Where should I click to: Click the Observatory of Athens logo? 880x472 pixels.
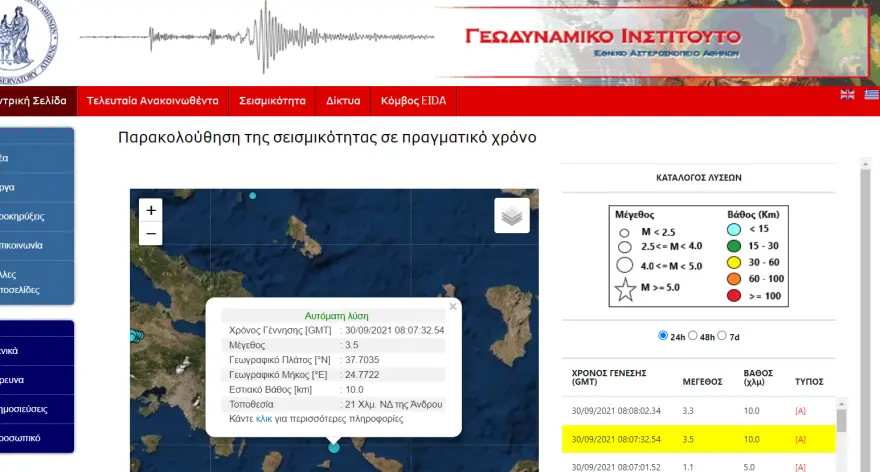tap(25, 40)
